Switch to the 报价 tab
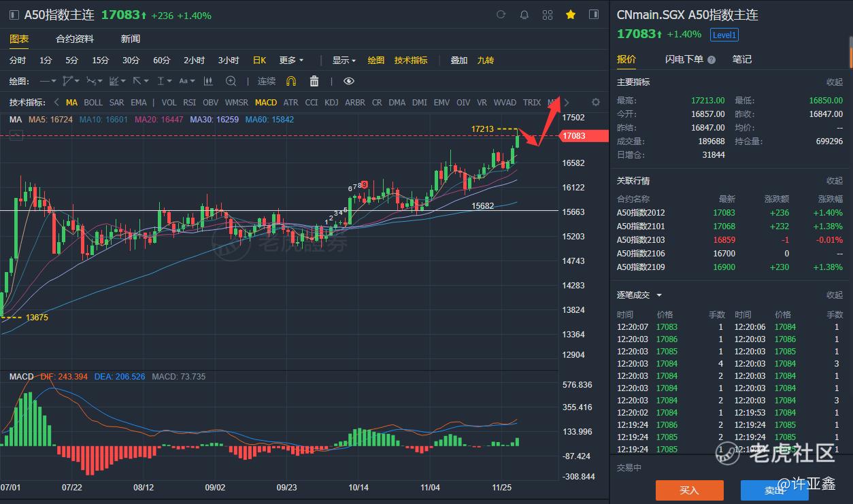The height and width of the screenshot is (504, 853). (626, 60)
